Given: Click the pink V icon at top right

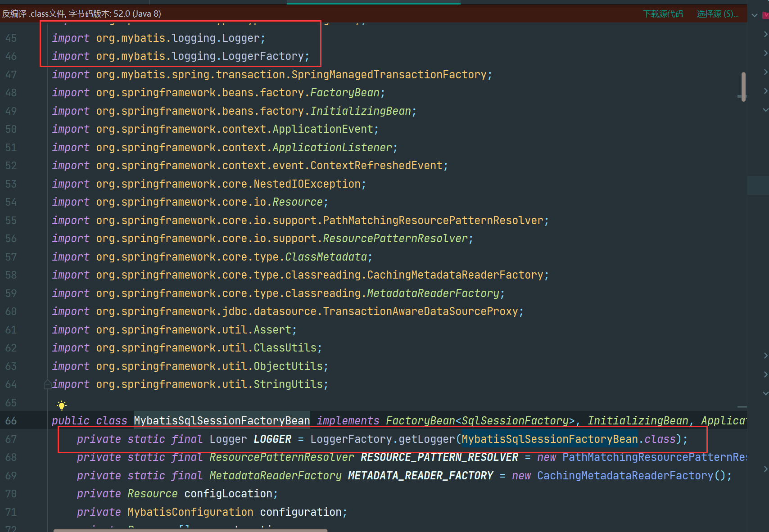Looking at the screenshot, I should click(x=765, y=15).
